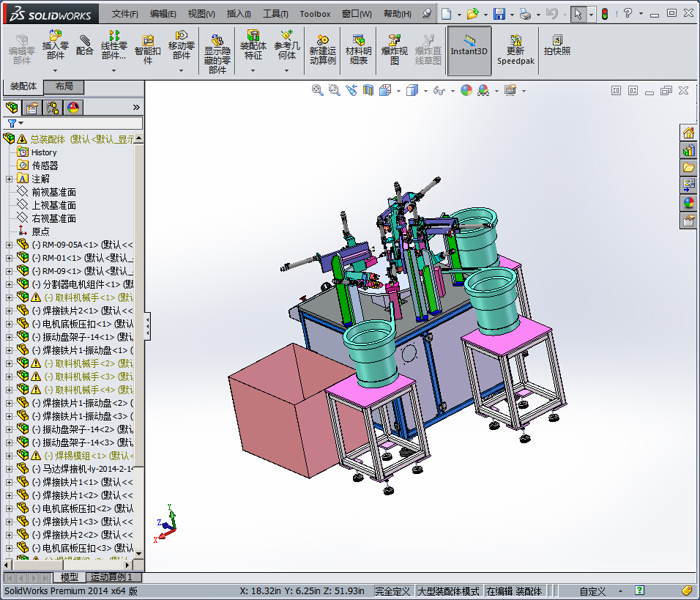Open the 窗口(W) menu

pos(357,14)
